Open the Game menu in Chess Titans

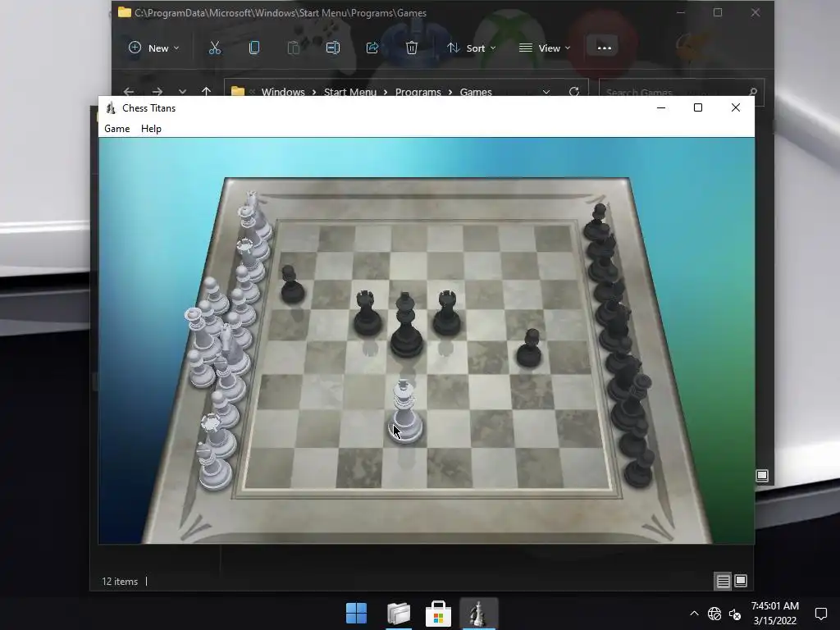[116, 129]
